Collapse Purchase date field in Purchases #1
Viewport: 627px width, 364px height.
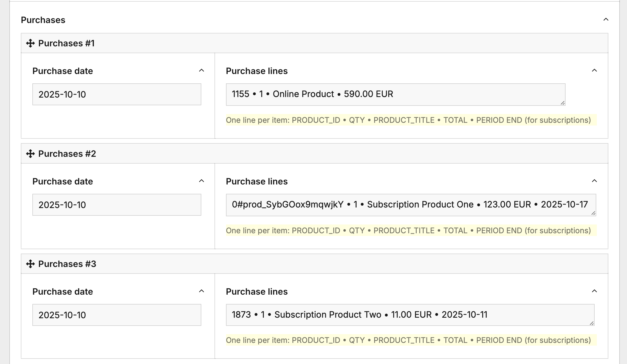pyautogui.click(x=201, y=71)
